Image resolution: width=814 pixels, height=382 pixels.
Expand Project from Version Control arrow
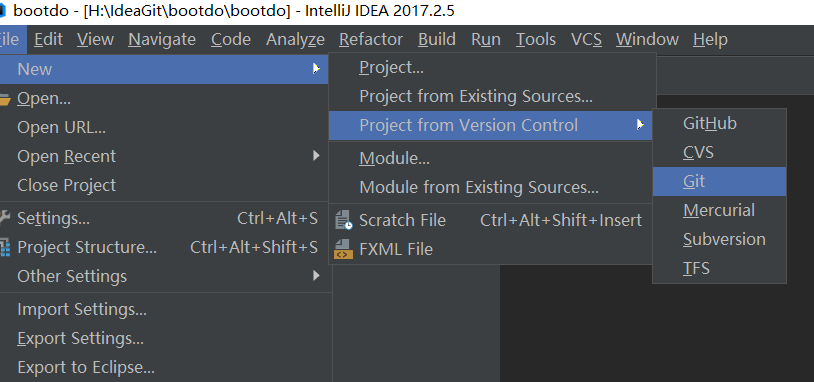pyautogui.click(x=640, y=125)
